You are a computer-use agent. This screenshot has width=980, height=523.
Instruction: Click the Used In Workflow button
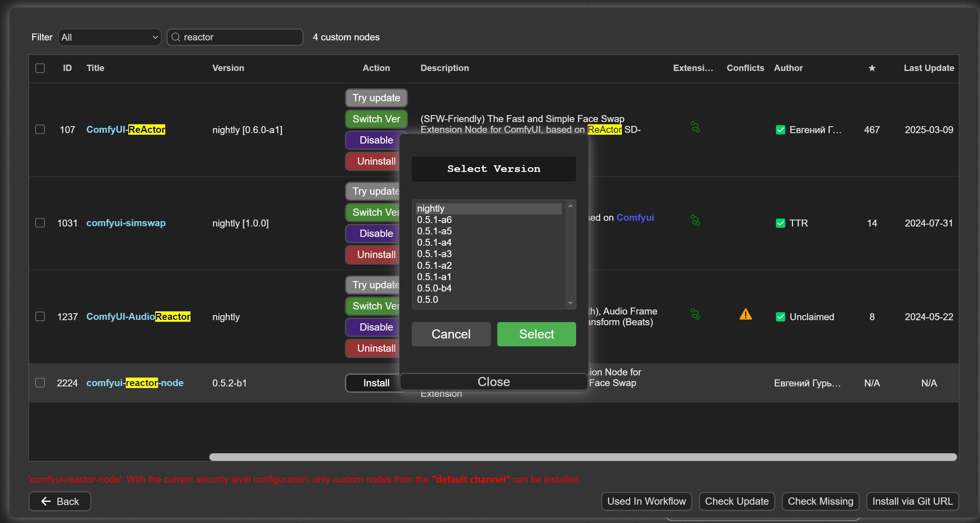[646, 501]
